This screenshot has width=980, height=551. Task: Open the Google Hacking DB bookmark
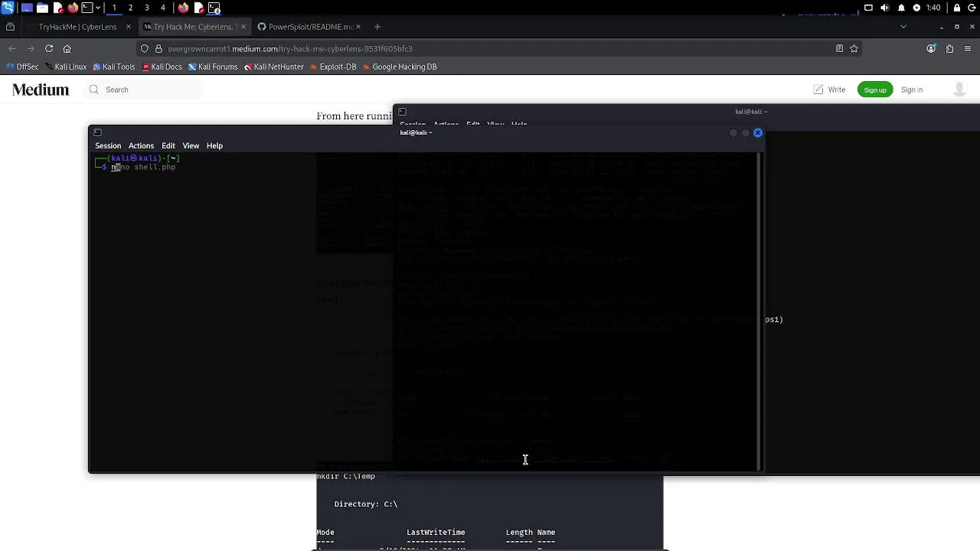tap(399, 67)
